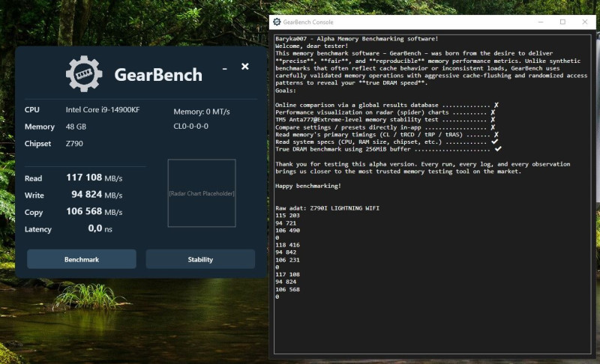This screenshot has height=364, width=600.
Task: Click the 'Raw adat: Z790I LIGHTNING WIFI' line
Action: pyautogui.click(x=327, y=208)
